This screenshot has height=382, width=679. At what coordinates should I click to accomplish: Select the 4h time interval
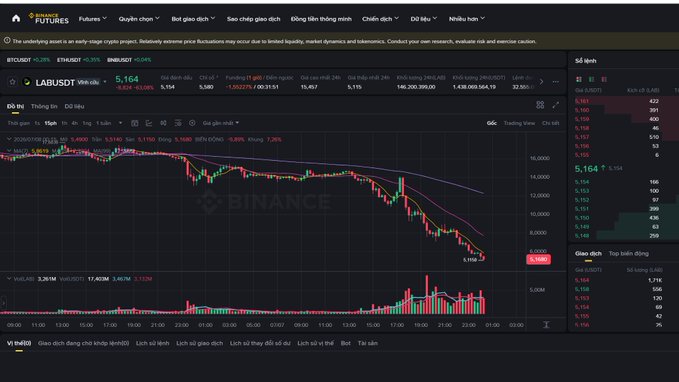[74, 123]
